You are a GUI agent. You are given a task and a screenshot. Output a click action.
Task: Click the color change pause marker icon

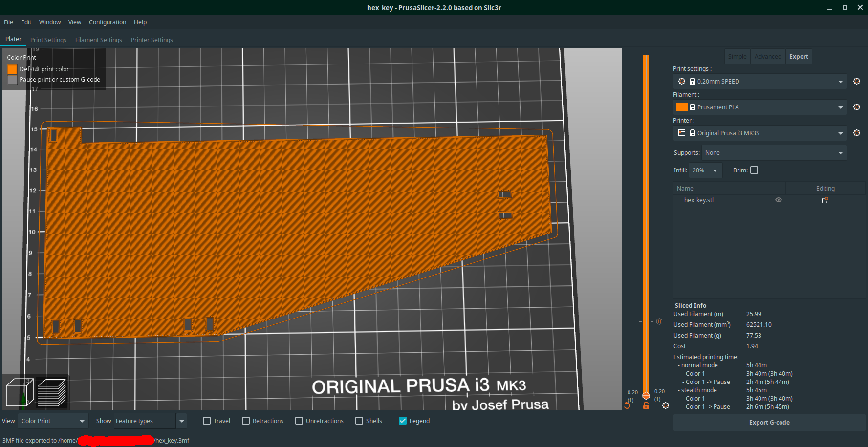(x=659, y=321)
